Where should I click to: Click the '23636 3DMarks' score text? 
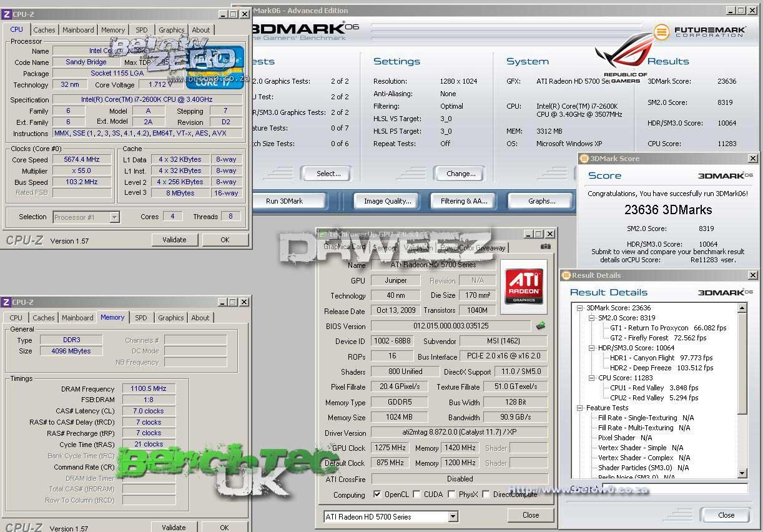point(668,210)
